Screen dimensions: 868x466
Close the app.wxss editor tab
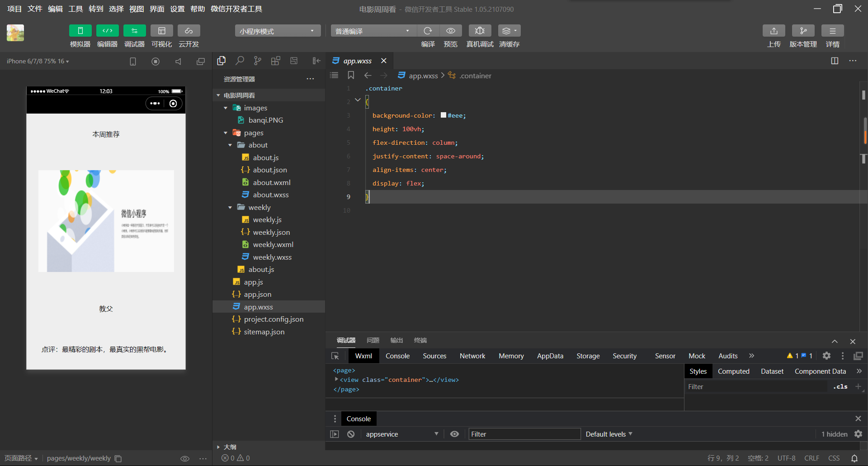click(384, 61)
